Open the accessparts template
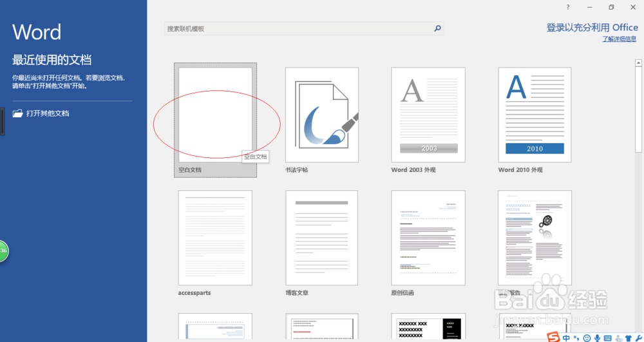 [215, 238]
